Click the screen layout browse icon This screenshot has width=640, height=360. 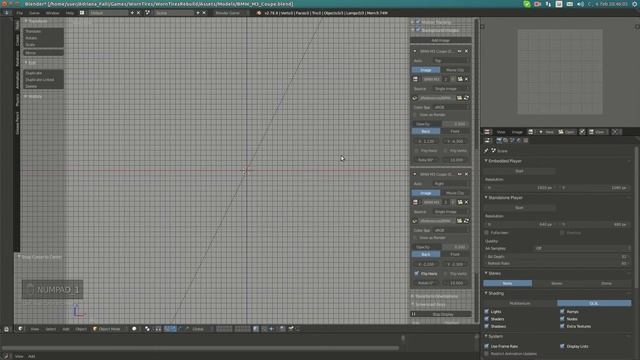click(x=82, y=13)
